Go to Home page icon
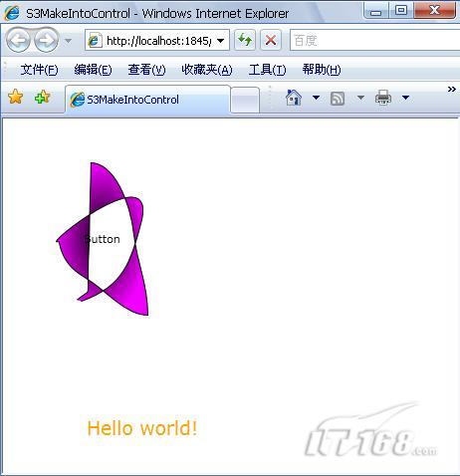460x476 pixels. (x=294, y=98)
